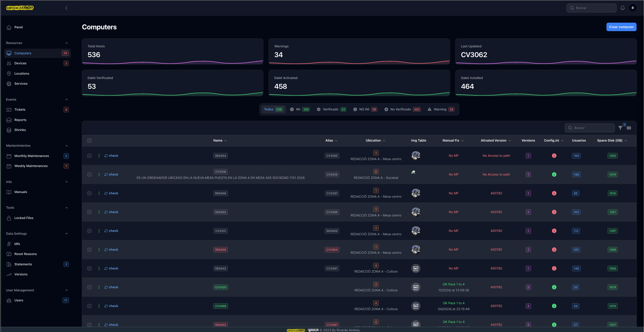Select the Verificado filter tab
Viewport: 644px width, 332px height.
[331, 109]
